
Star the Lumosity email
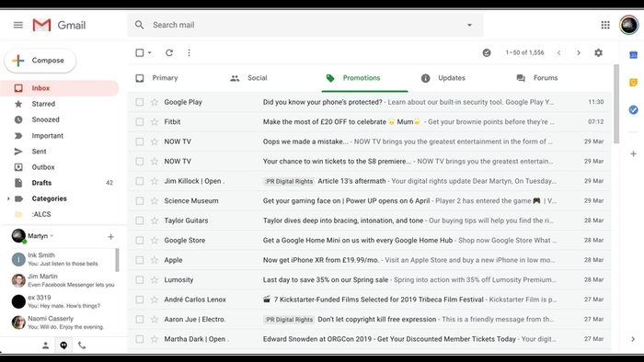155,279
